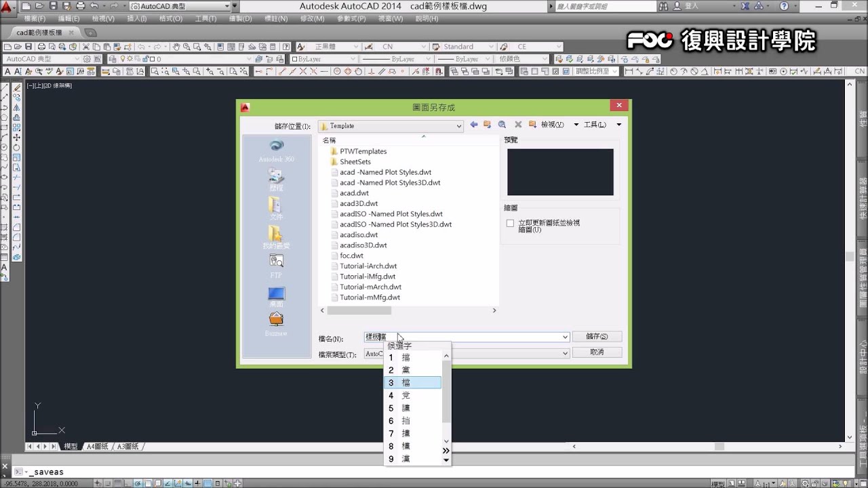The width and height of the screenshot is (868, 488).
Task: Click the Undo arrow in quick access toolbar
Action: 94,6
